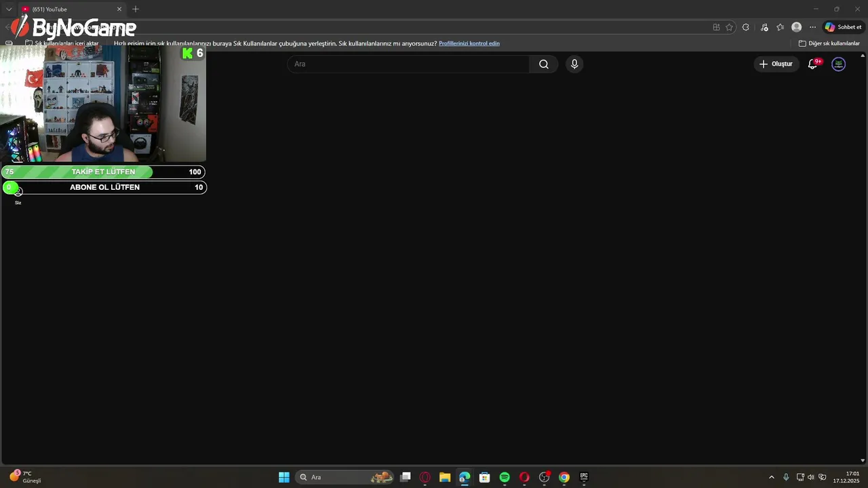Expand the tab search dropdown arrow
This screenshot has height=488, width=868.
[x=9, y=9]
